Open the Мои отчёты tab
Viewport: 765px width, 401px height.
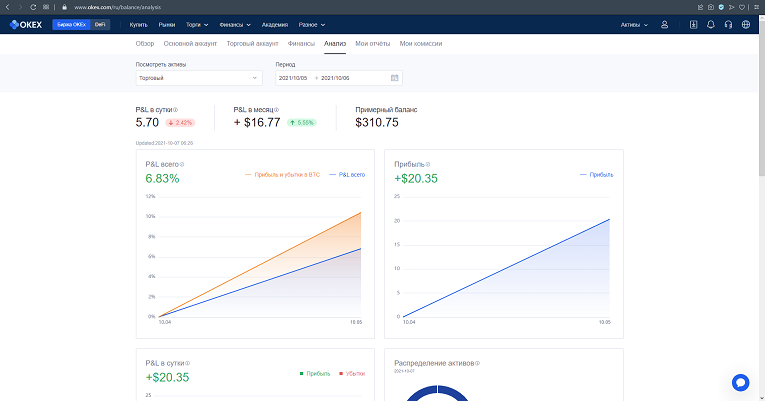click(373, 43)
